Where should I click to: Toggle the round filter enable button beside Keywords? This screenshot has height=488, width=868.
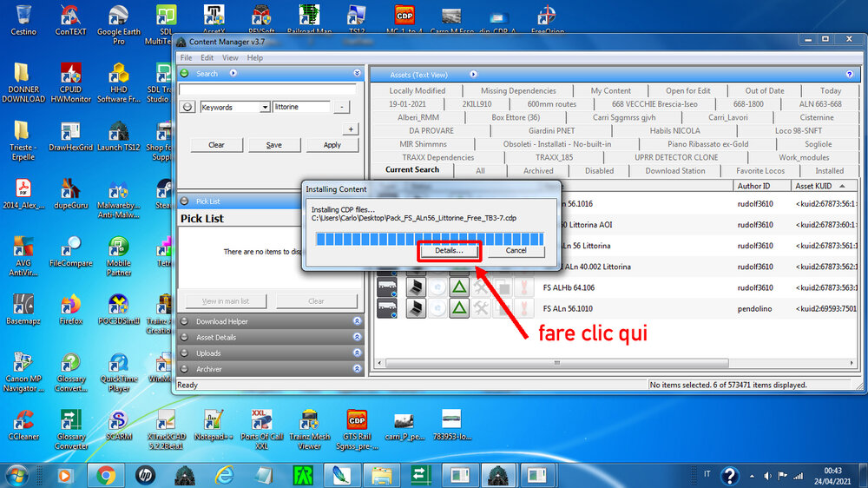click(187, 107)
